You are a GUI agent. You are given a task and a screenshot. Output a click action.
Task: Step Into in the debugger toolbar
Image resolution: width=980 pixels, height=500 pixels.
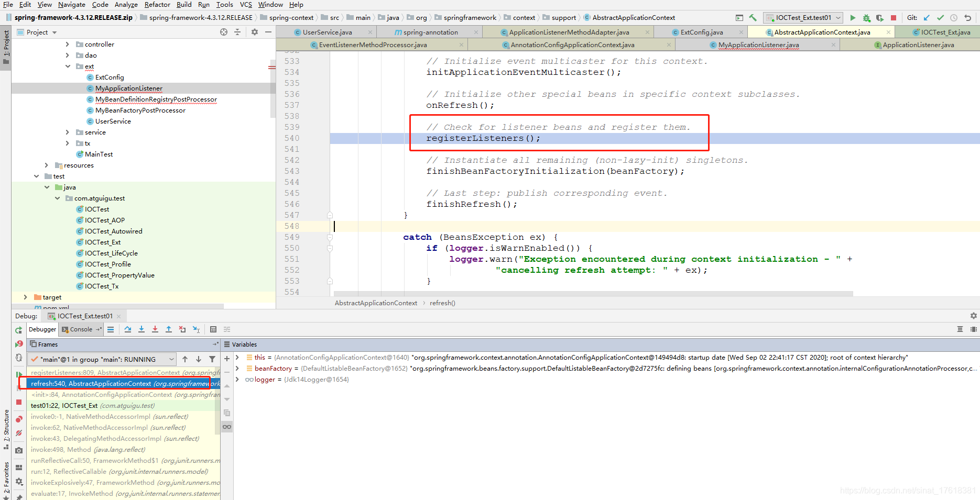pyautogui.click(x=141, y=329)
